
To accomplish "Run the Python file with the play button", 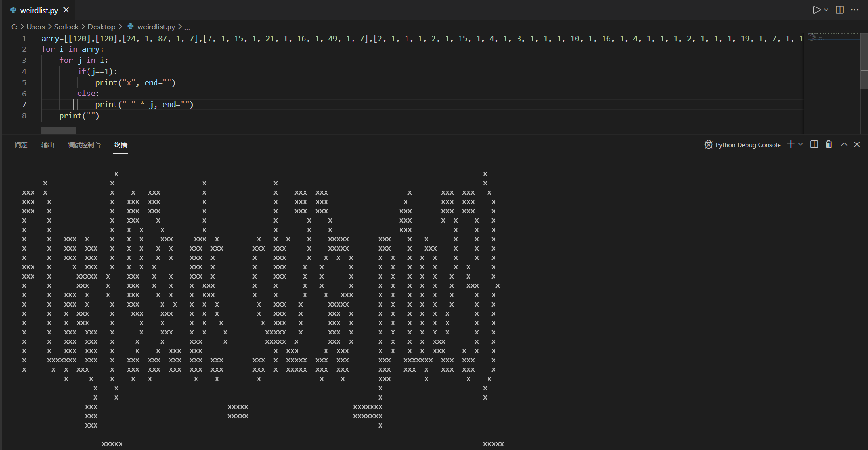I will tap(816, 9).
